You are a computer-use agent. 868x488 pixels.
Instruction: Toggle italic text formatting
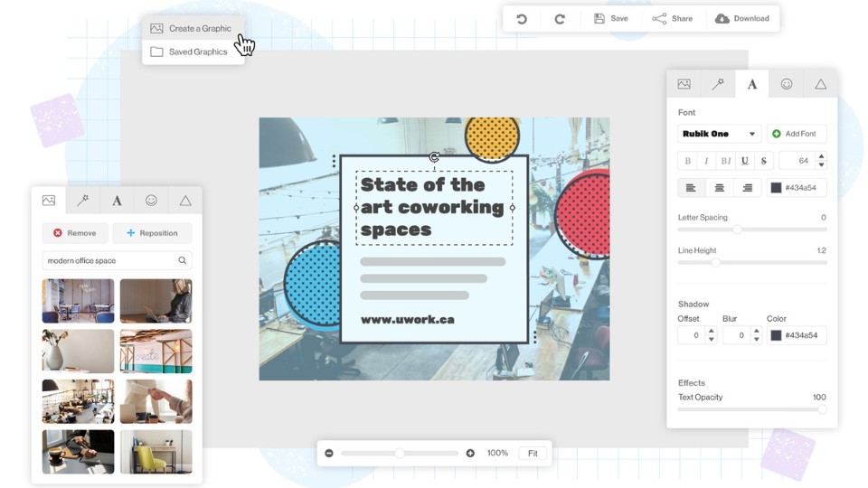[x=706, y=161]
